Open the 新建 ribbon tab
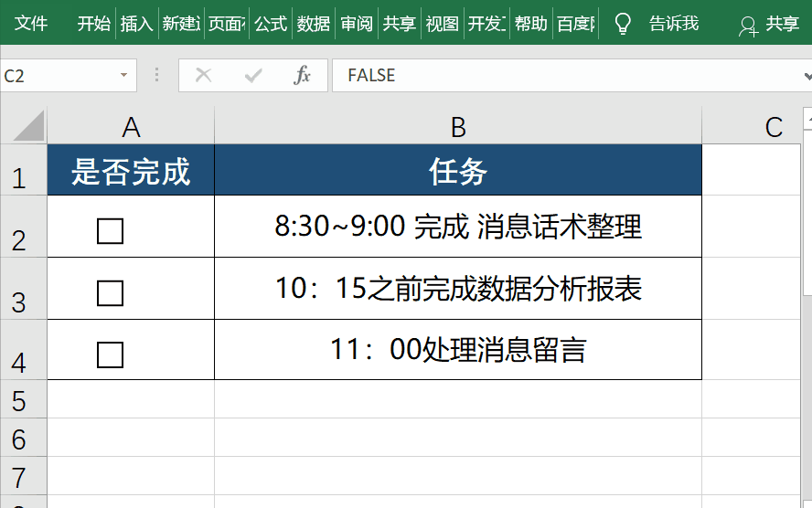Viewport: 812px width, 508px height. pyautogui.click(x=181, y=23)
